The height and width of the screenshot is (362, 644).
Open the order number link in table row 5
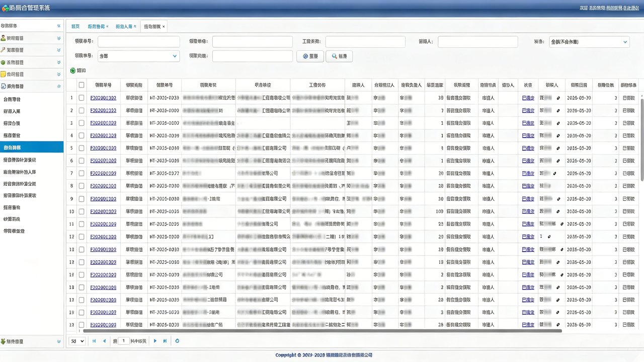(x=103, y=148)
